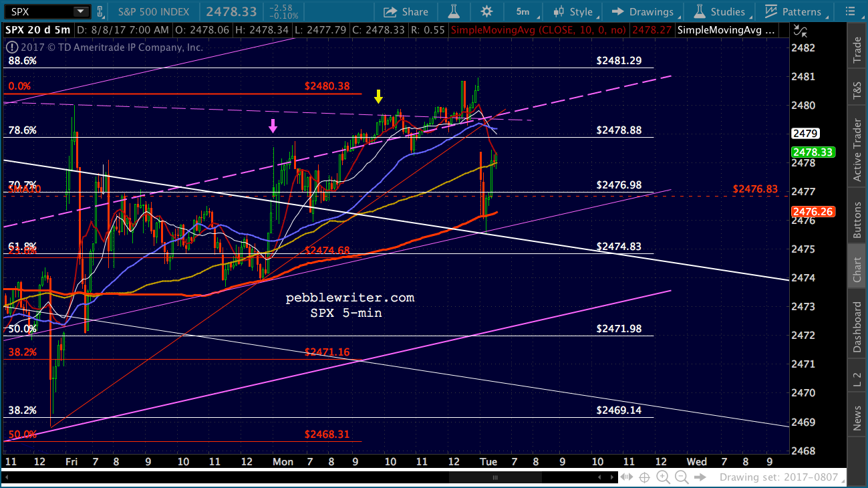Click the pebblewriter.com chart text note
868x488 pixels.
[350, 297]
